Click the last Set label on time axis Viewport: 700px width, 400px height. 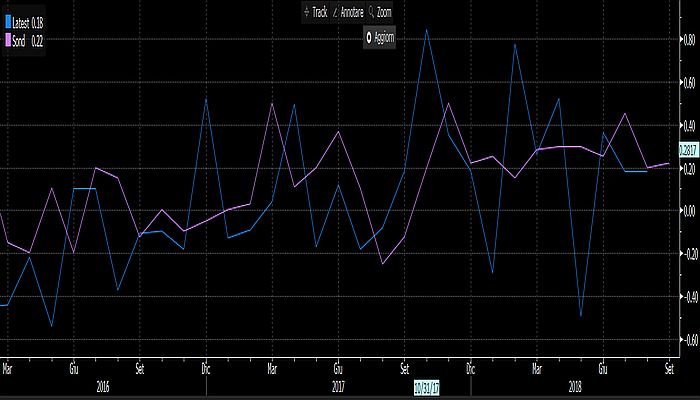(669, 367)
